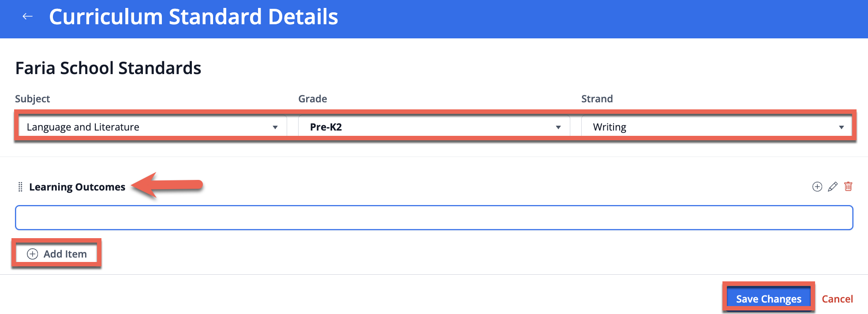Click the plus icon beside Learning Outcomes

(x=817, y=187)
